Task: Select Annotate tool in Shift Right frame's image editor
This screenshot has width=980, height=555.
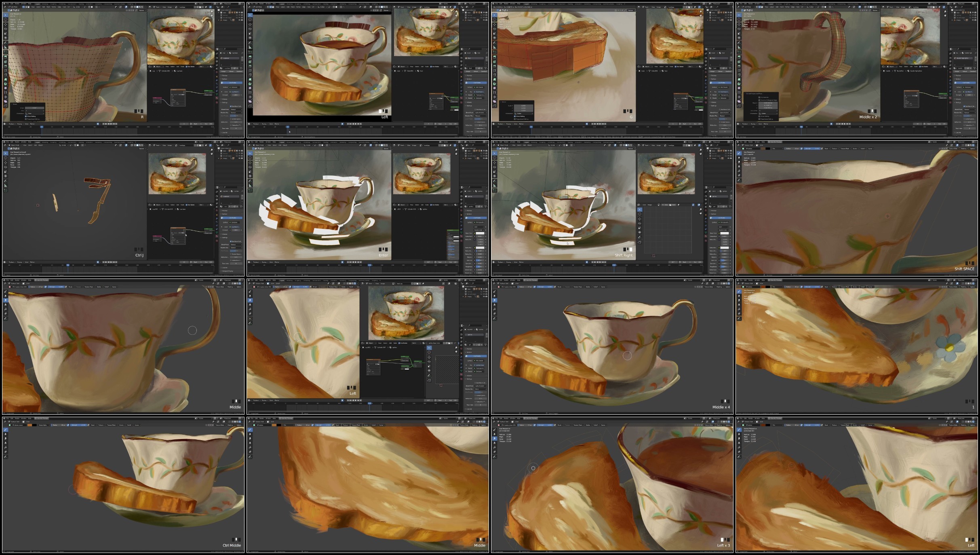Action: pyautogui.click(x=640, y=237)
